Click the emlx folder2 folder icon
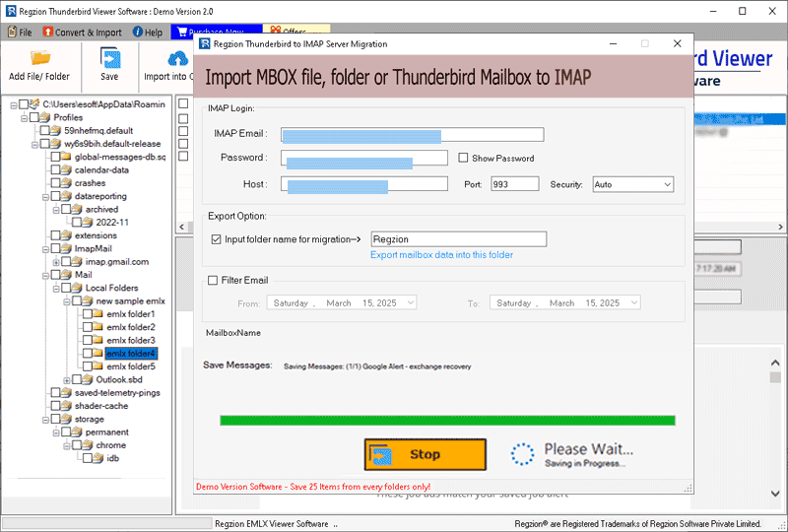Viewport: 788px width, 532px height. tap(98, 327)
